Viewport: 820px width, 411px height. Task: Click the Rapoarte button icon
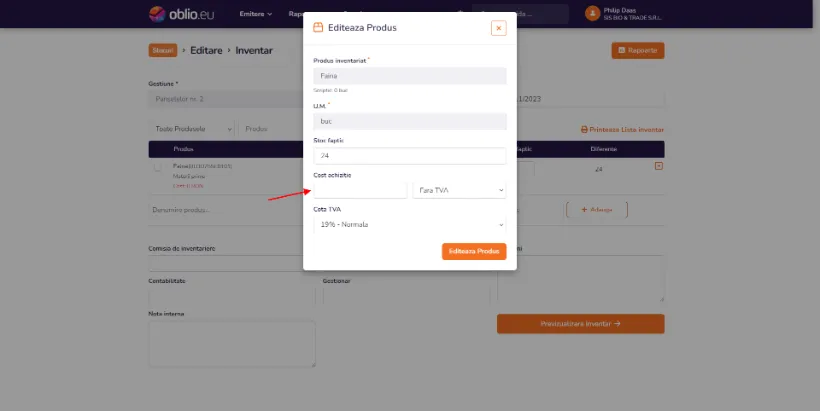pyautogui.click(x=622, y=50)
